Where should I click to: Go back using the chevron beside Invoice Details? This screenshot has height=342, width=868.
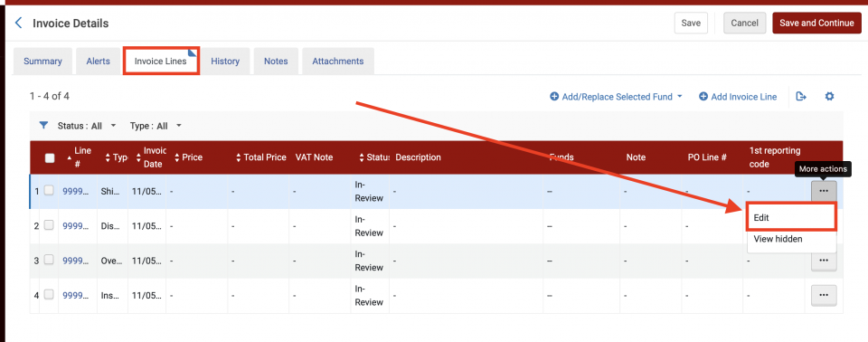pyautogui.click(x=18, y=24)
